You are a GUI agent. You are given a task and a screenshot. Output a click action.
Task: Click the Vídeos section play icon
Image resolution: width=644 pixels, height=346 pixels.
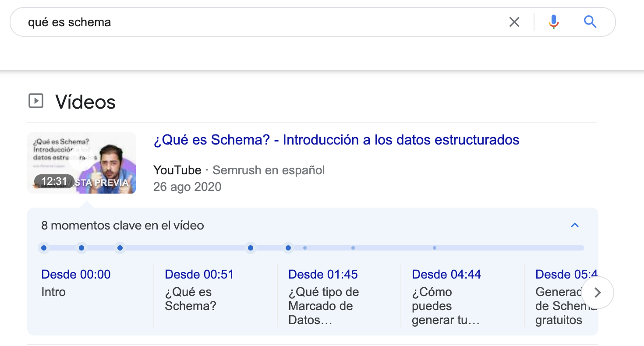pyautogui.click(x=36, y=101)
